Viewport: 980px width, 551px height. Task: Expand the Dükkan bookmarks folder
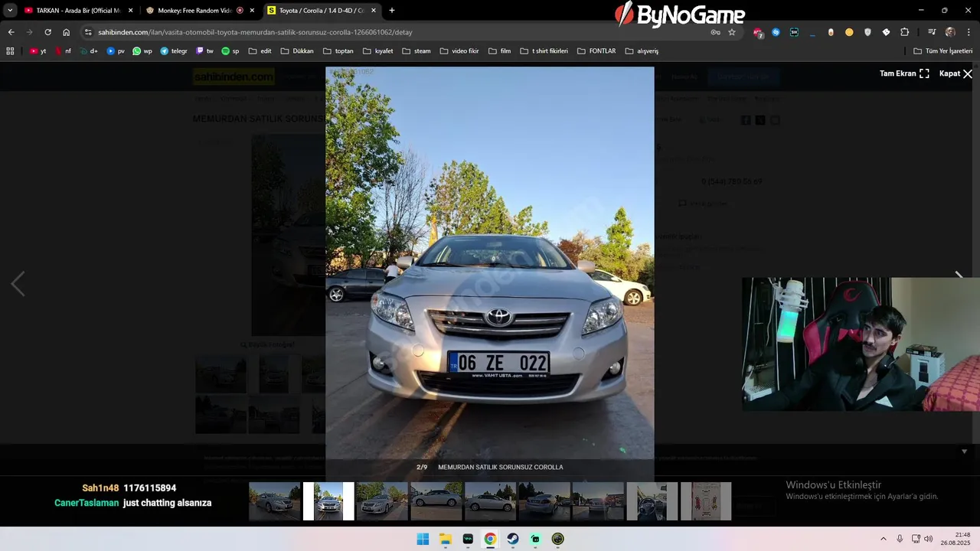(297, 51)
